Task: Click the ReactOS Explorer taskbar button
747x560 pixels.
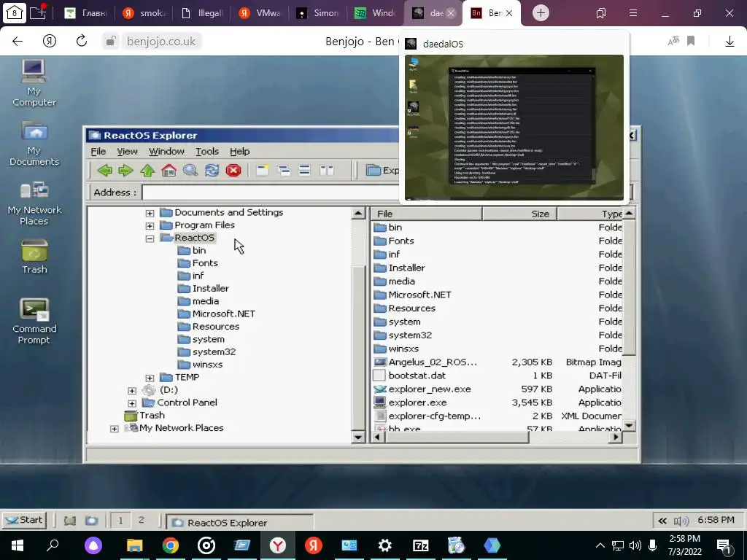Action: 239,522
